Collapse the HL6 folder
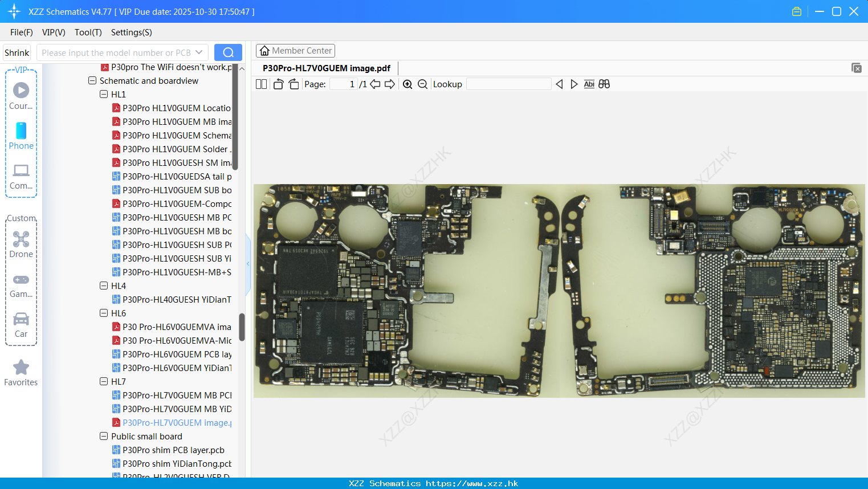The height and width of the screenshot is (489, 868). click(x=104, y=313)
